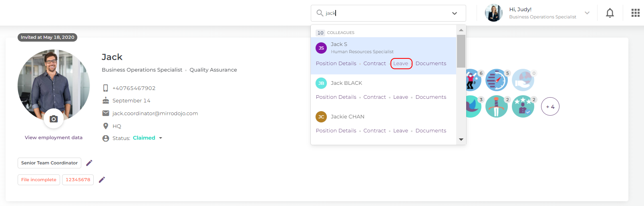
Task: Click the jack.coordinator@mirrodojo.com email
Action: pos(155,113)
